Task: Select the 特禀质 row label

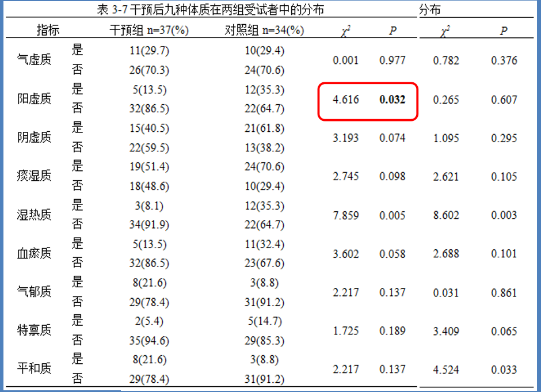Action: (35, 330)
